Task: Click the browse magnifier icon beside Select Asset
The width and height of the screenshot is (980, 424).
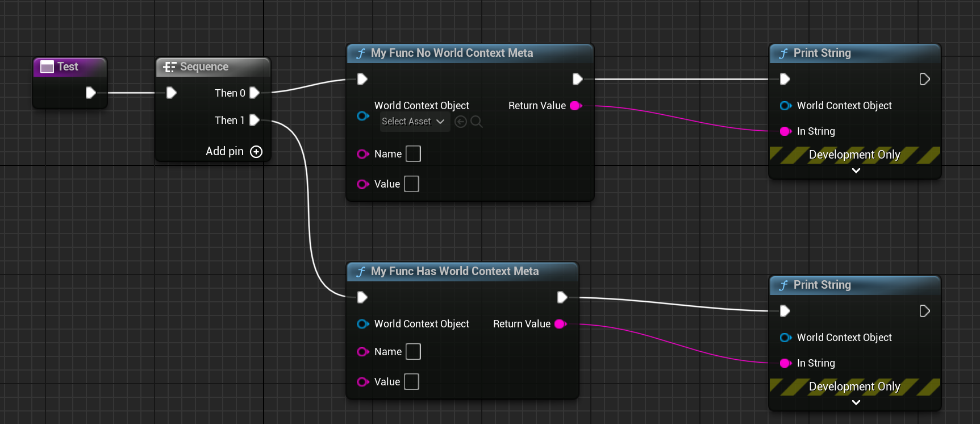Action: [x=477, y=122]
